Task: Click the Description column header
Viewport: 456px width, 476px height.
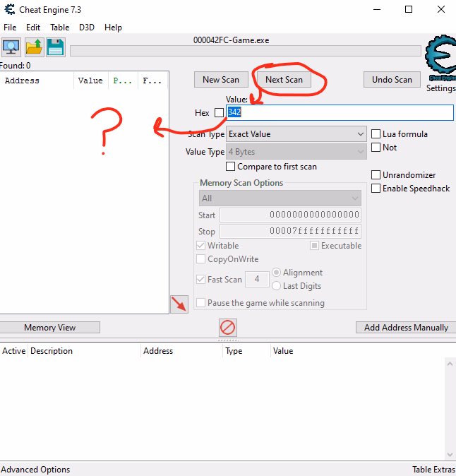Action: tap(84, 350)
